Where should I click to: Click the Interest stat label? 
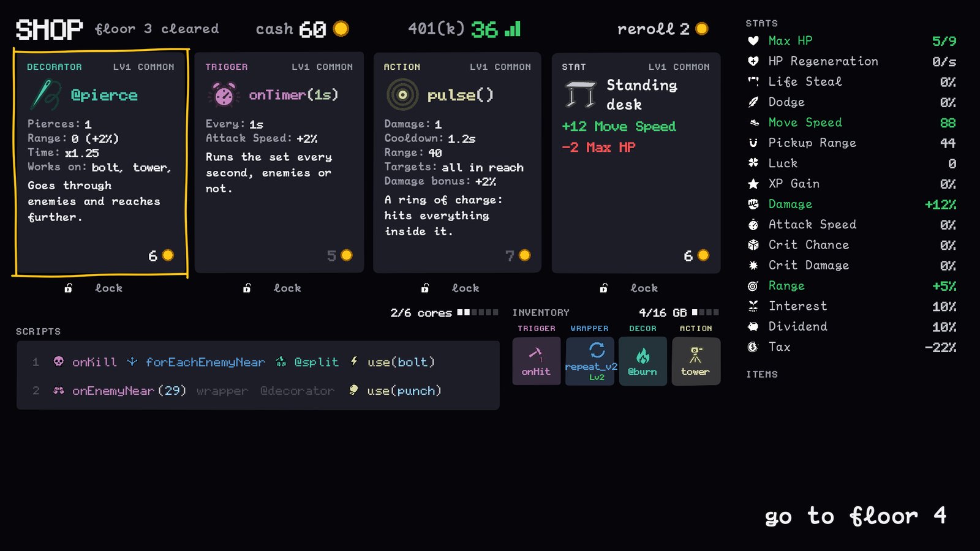pyautogui.click(x=797, y=306)
